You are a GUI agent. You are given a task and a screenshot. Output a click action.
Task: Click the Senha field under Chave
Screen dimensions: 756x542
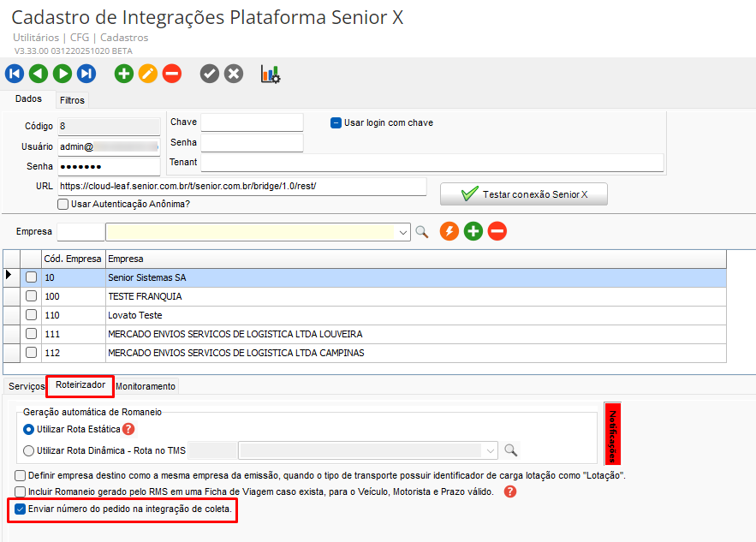[x=253, y=143]
